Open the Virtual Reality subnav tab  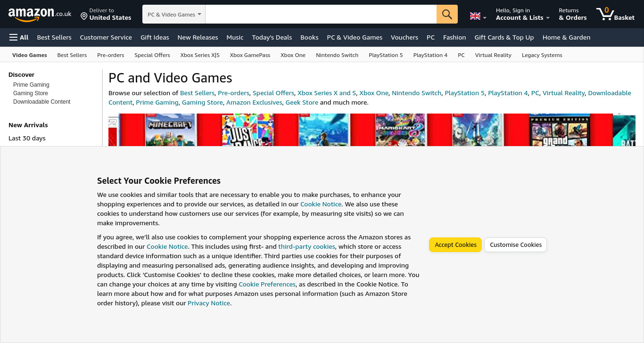click(x=493, y=55)
